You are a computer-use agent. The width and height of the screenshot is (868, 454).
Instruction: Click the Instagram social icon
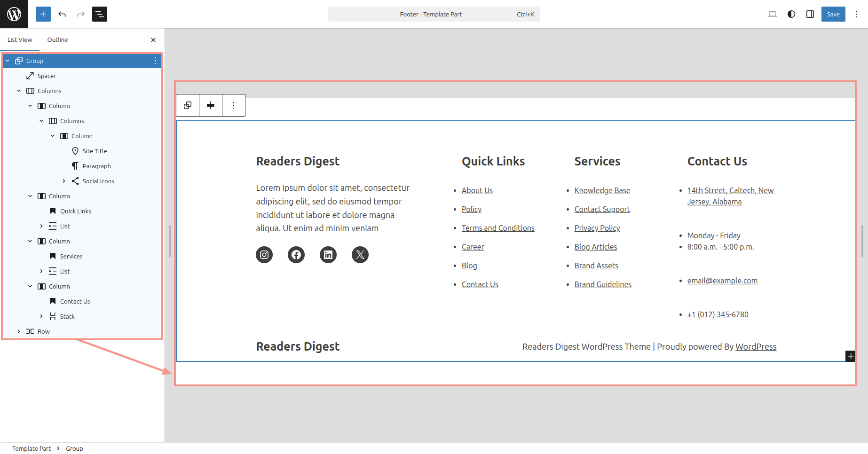(x=264, y=255)
